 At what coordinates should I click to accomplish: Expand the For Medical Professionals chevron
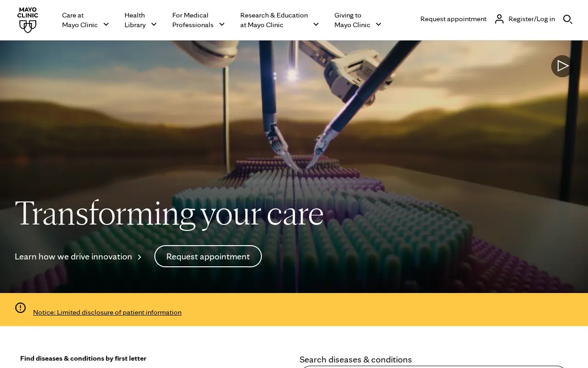coord(222,24)
